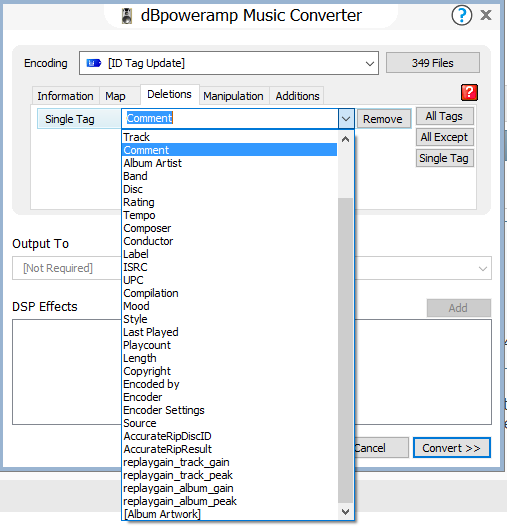This screenshot has width=507, height=527.
Task: Select Conductor in the tag list
Action: 229,241
